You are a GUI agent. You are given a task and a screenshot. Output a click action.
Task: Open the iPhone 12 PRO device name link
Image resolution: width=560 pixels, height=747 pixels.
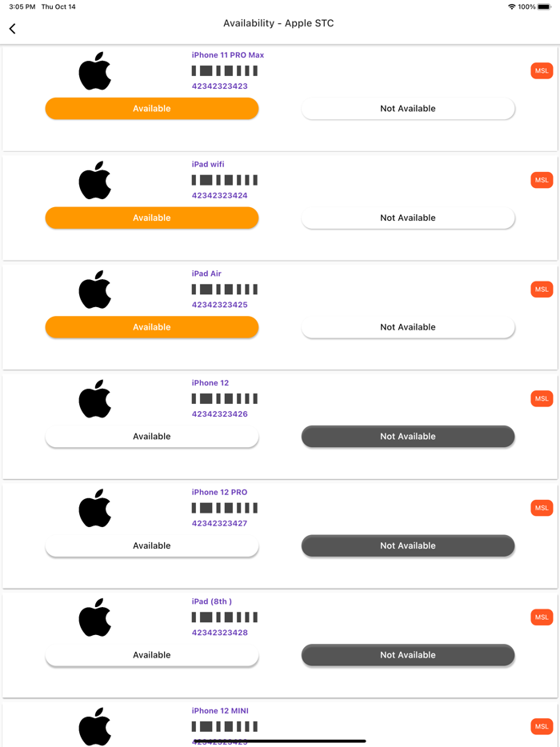(x=219, y=492)
